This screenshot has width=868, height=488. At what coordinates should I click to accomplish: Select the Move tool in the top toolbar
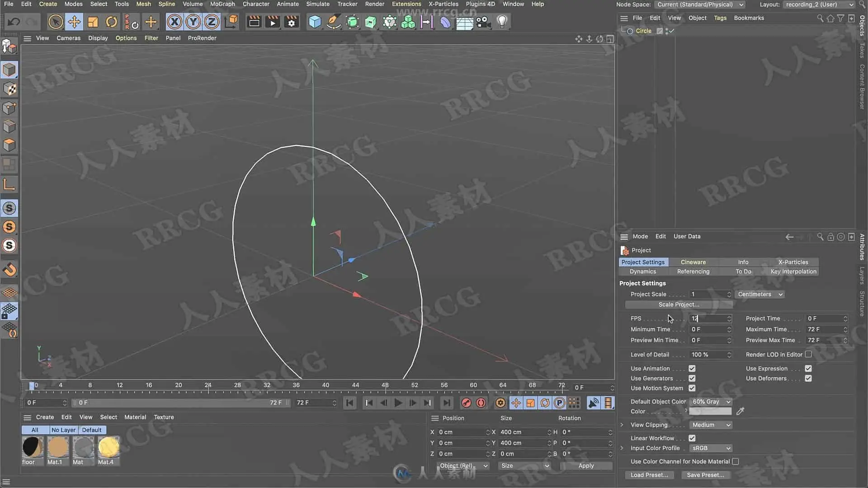(x=74, y=22)
